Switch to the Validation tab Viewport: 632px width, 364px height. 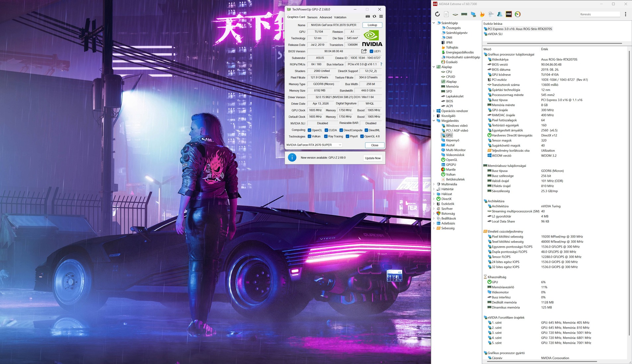point(340,17)
